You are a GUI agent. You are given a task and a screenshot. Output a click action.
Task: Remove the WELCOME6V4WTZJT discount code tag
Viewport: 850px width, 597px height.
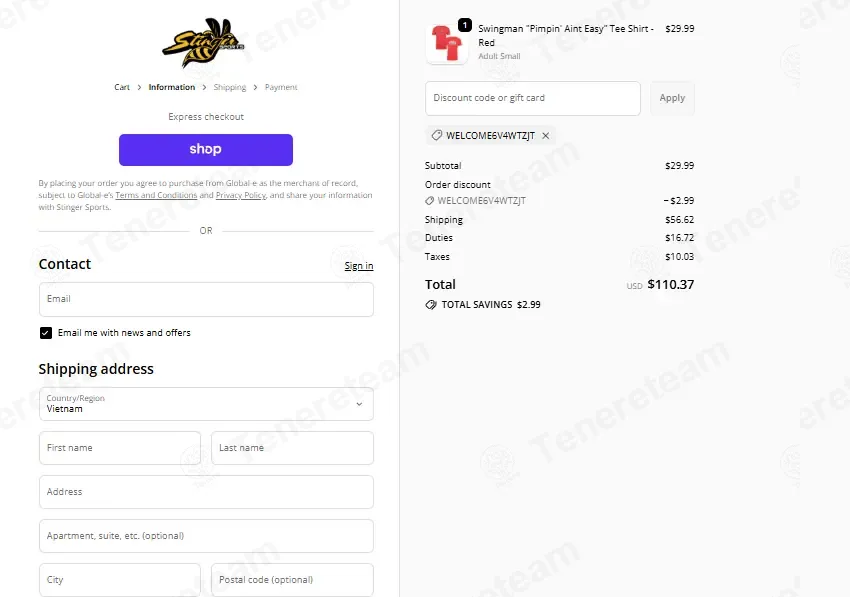[546, 136]
